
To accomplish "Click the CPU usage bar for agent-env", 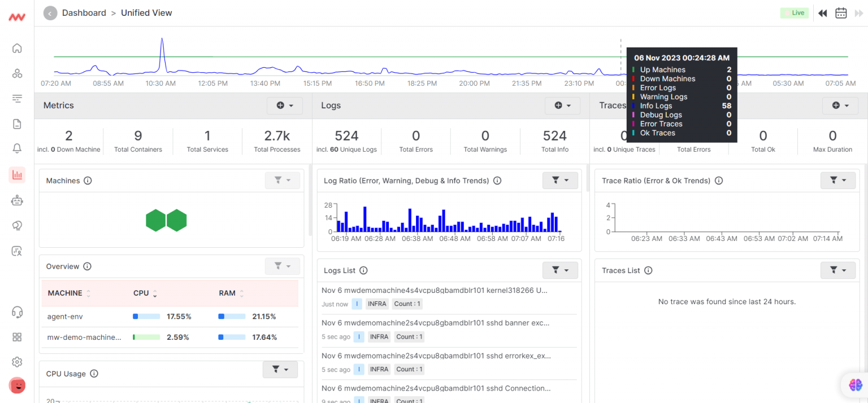I will [146, 316].
